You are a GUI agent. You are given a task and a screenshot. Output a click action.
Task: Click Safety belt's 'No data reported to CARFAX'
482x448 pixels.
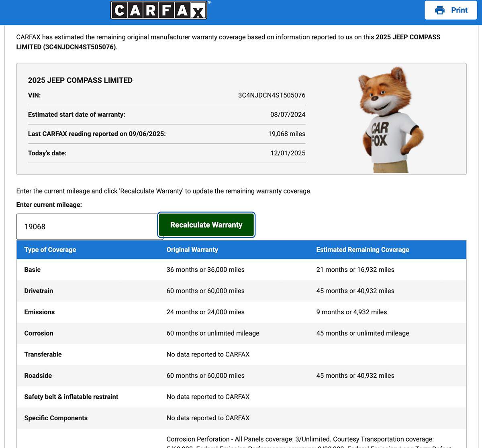click(x=208, y=397)
